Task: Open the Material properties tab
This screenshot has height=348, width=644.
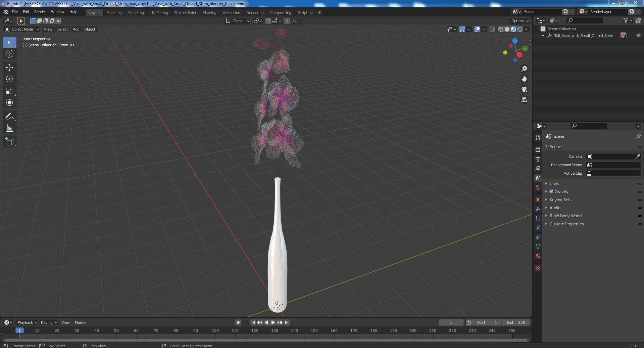Action: 538,256
